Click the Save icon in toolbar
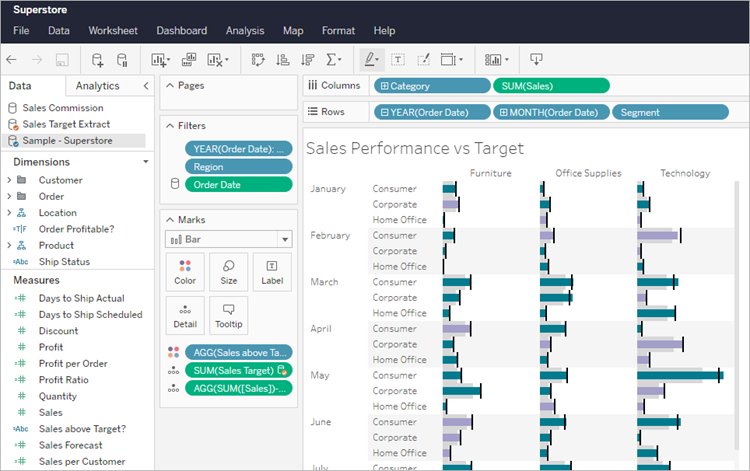Image resolution: width=750 pixels, height=471 pixels. coord(62,60)
